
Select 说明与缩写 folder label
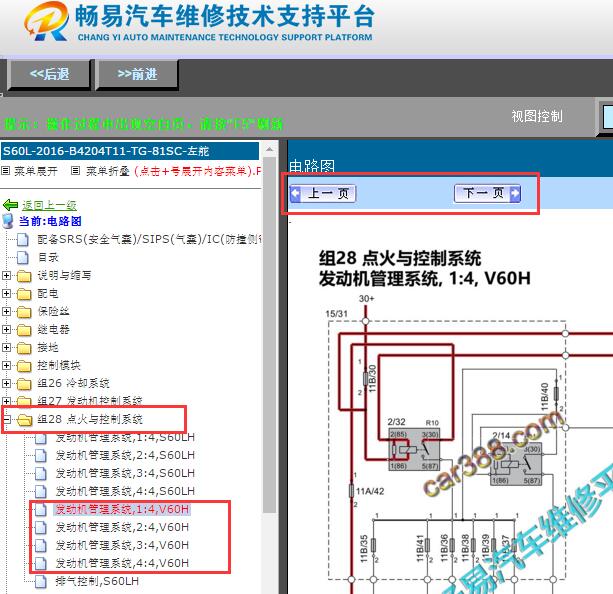point(65,275)
